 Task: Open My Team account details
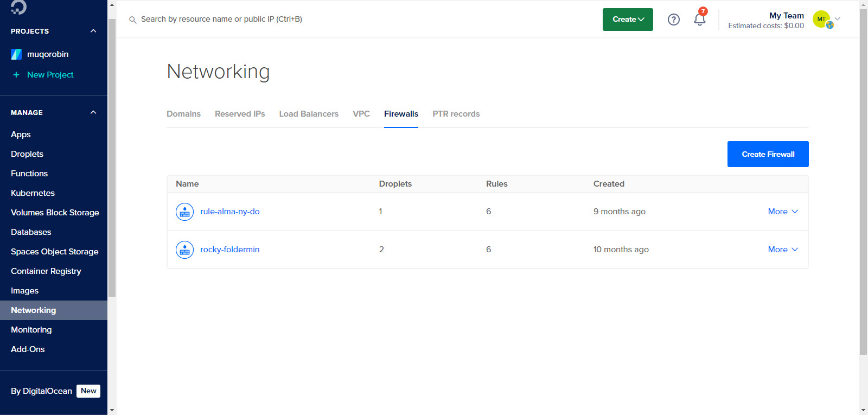786,16
